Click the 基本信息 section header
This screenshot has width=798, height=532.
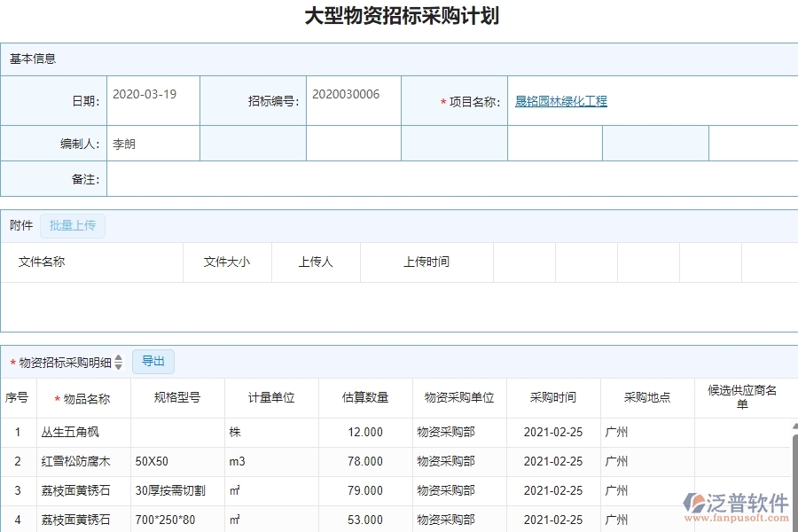[x=32, y=59]
